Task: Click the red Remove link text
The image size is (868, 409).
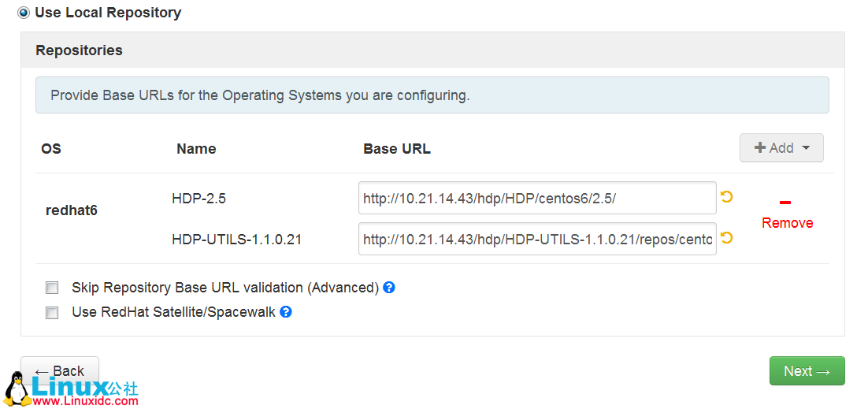Action: click(x=787, y=223)
